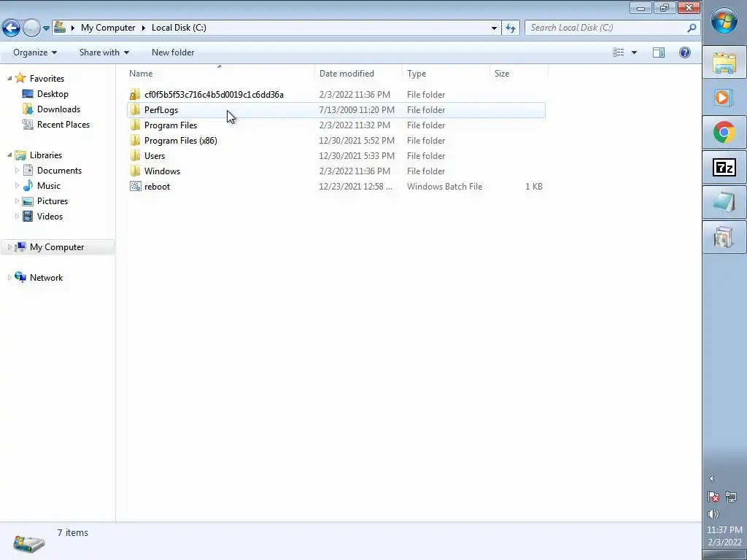Viewport: 747px width, 560px height.
Task: Open the Music library
Action: [x=49, y=186]
